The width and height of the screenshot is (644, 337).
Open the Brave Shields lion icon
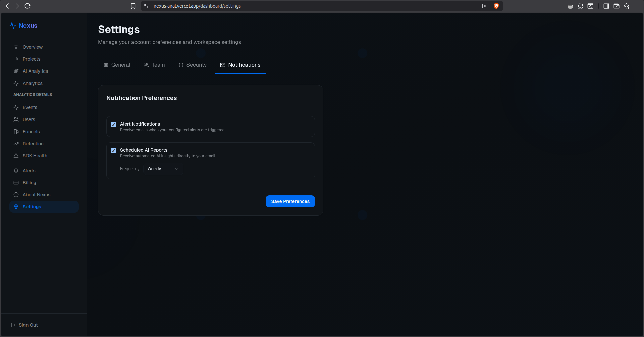pos(496,6)
